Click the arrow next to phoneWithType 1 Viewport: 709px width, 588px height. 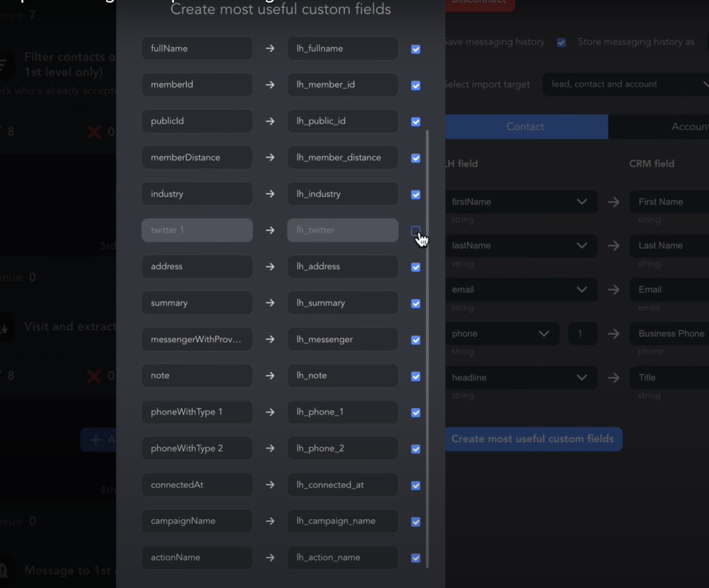click(x=270, y=412)
